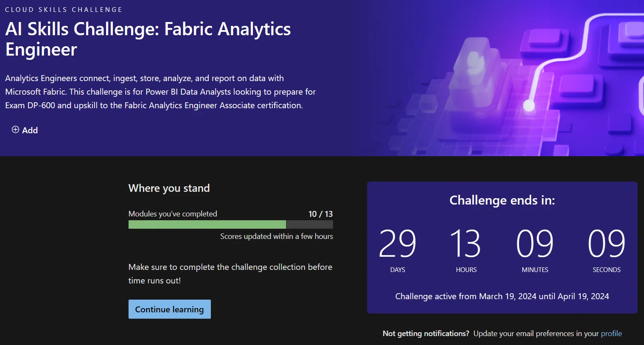The image size is (644, 345).
Task: Click the Where you stand heading
Action: click(169, 188)
